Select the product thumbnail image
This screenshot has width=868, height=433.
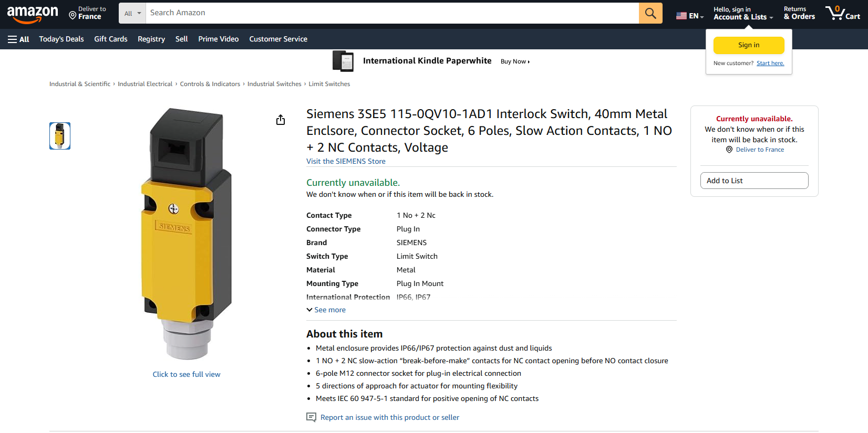[x=60, y=136]
